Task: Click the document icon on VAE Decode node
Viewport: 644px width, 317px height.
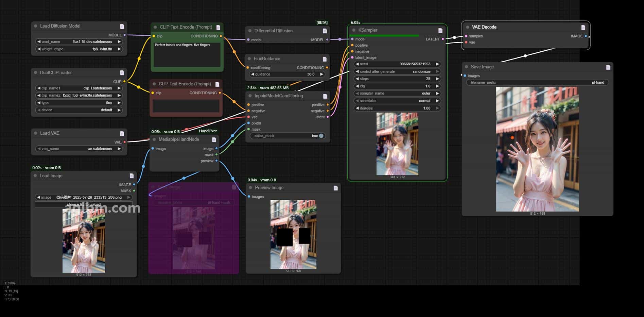Action: 583,28
